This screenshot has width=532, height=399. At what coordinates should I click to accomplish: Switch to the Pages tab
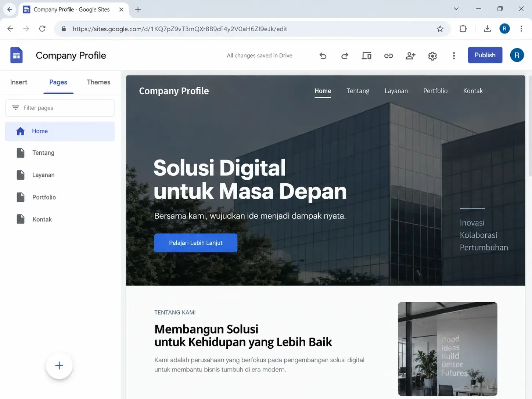(58, 82)
